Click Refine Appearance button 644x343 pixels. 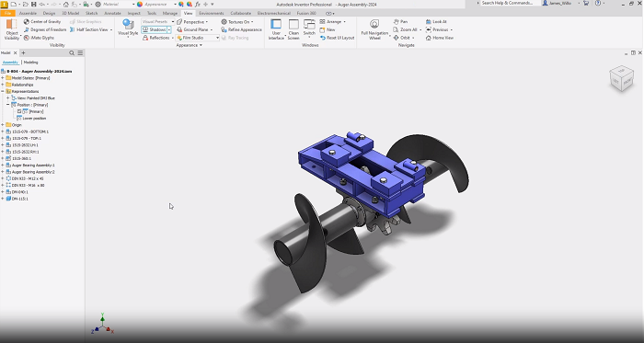pyautogui.click(x=241, y=29)
